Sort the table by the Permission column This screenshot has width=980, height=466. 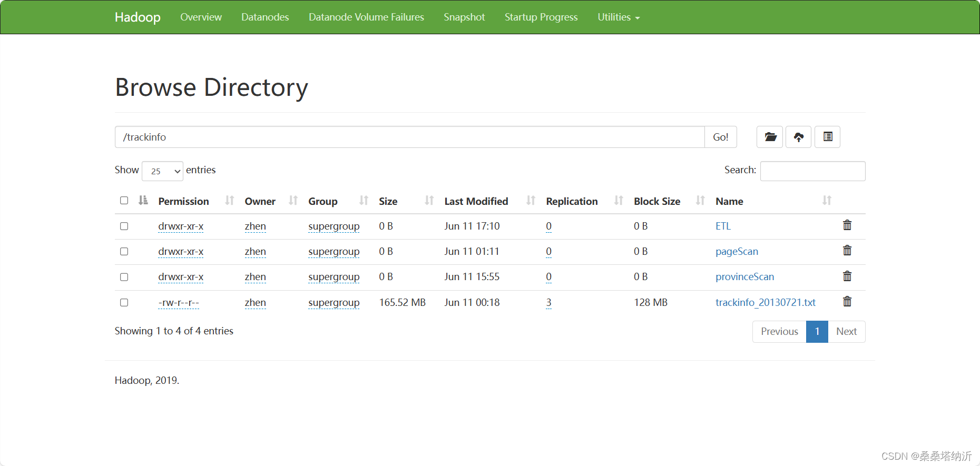(229, 201)
